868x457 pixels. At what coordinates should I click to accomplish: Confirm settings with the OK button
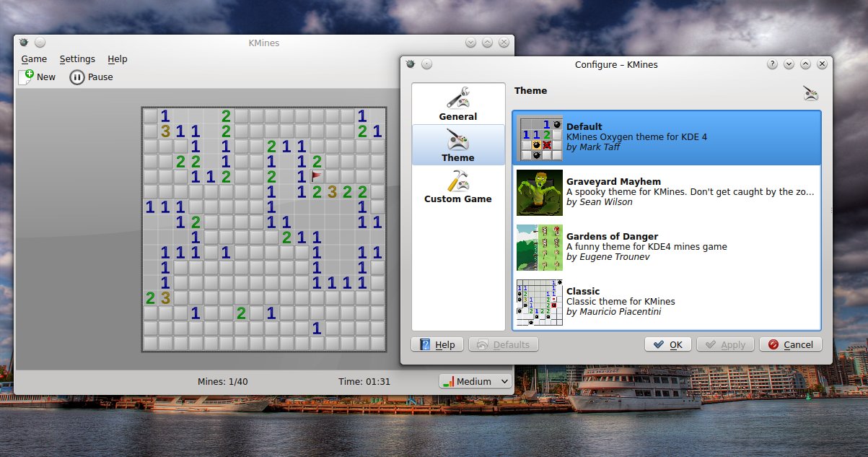pyautogui.click(x=668, y=344)
